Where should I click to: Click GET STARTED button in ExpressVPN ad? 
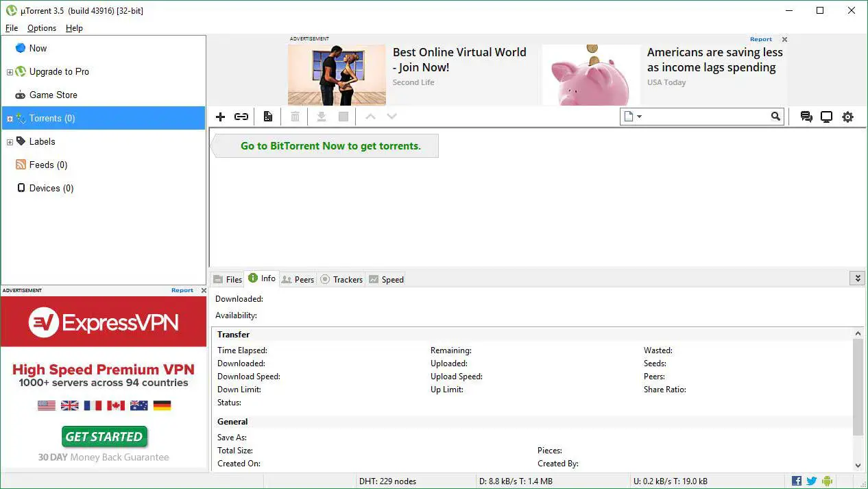[104, 436]
